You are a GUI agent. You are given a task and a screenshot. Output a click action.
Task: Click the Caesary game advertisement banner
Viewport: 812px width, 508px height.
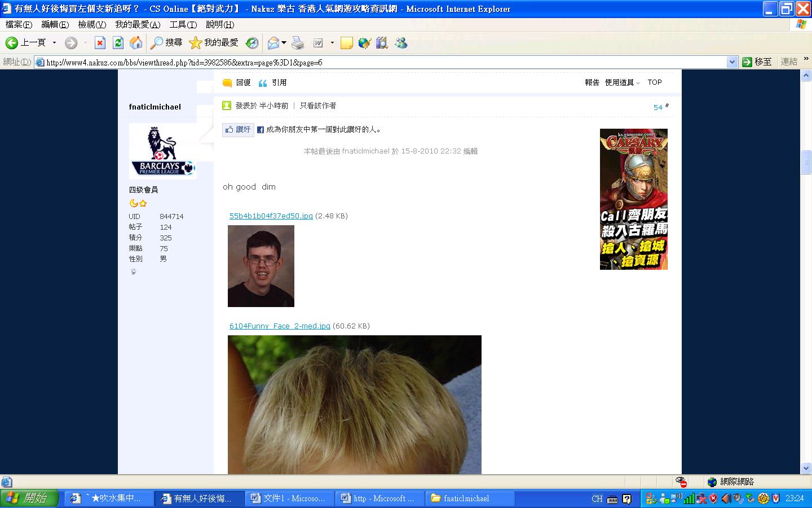(633, 199)
